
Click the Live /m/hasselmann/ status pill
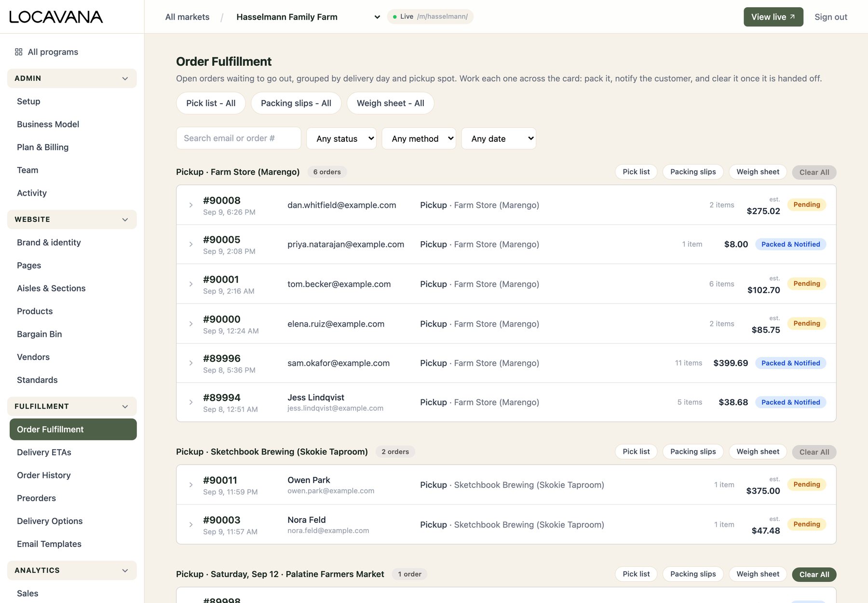[430, 16]
